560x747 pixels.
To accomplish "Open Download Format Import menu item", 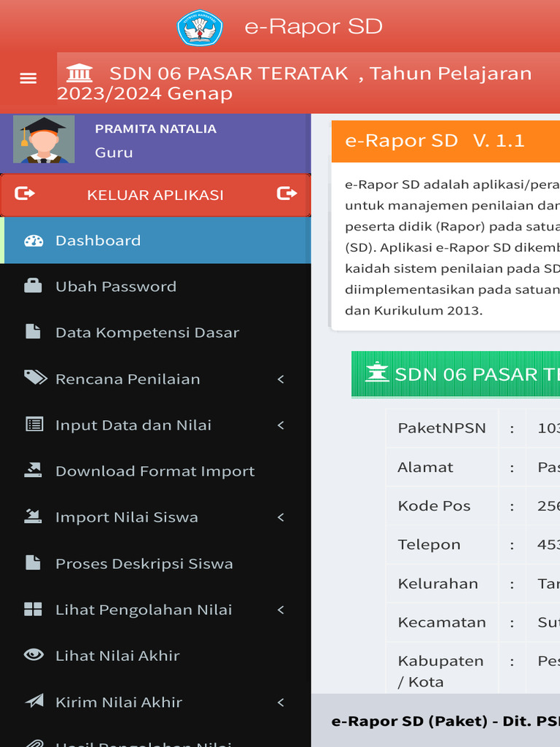I will click(155, 471).
